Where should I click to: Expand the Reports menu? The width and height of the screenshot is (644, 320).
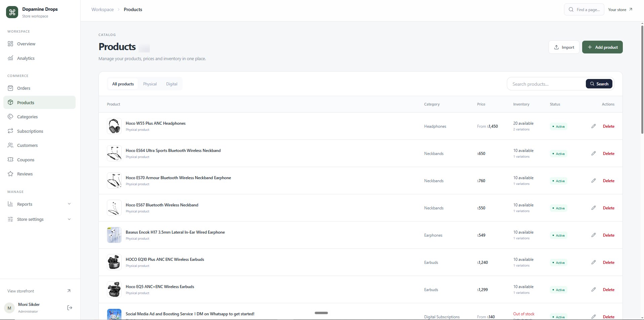[x=39, y=204]
